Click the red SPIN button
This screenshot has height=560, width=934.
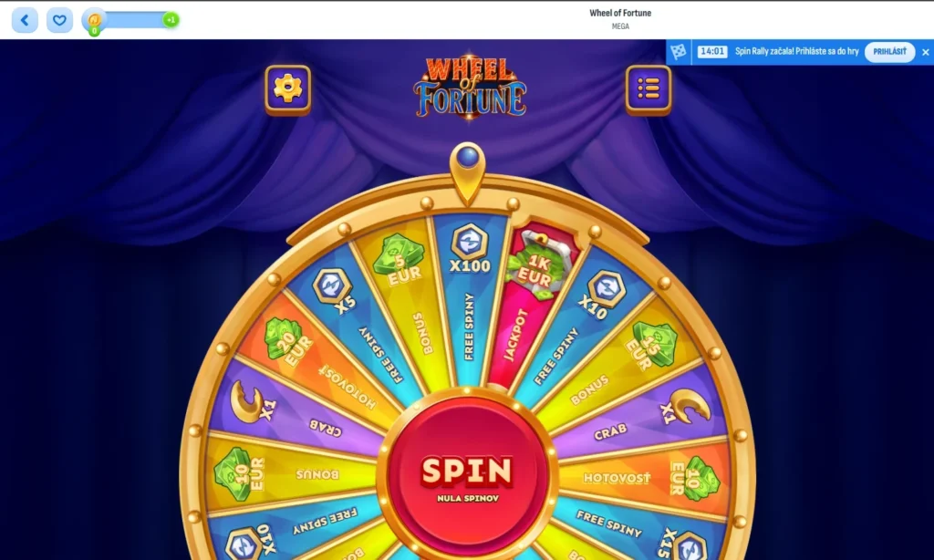[468, 477]
